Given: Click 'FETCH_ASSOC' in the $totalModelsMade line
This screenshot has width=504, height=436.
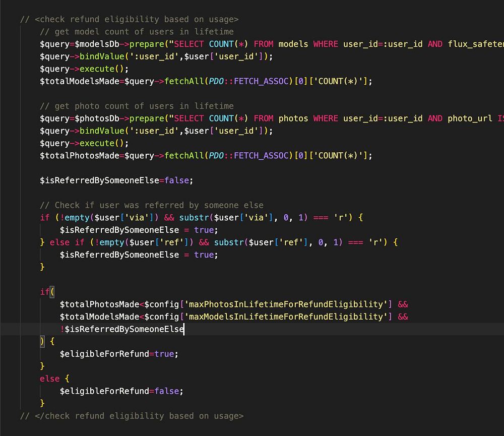Looking at the screenshot, I should tap(261, 81).
